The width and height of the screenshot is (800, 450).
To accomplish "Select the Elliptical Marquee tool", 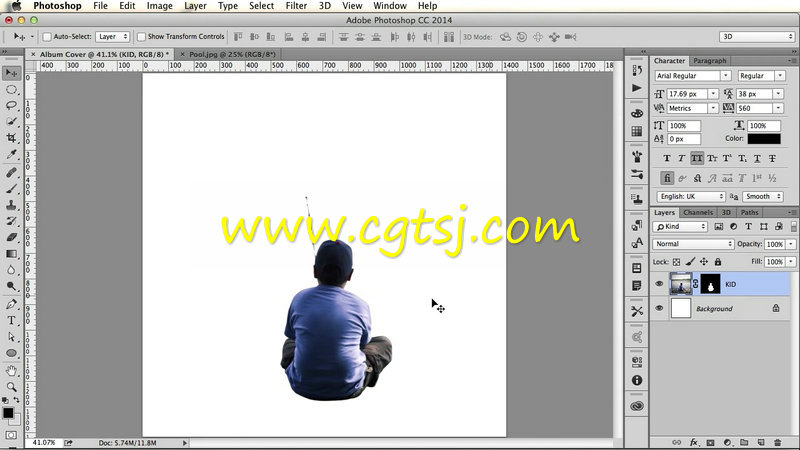I will [11, 90].
